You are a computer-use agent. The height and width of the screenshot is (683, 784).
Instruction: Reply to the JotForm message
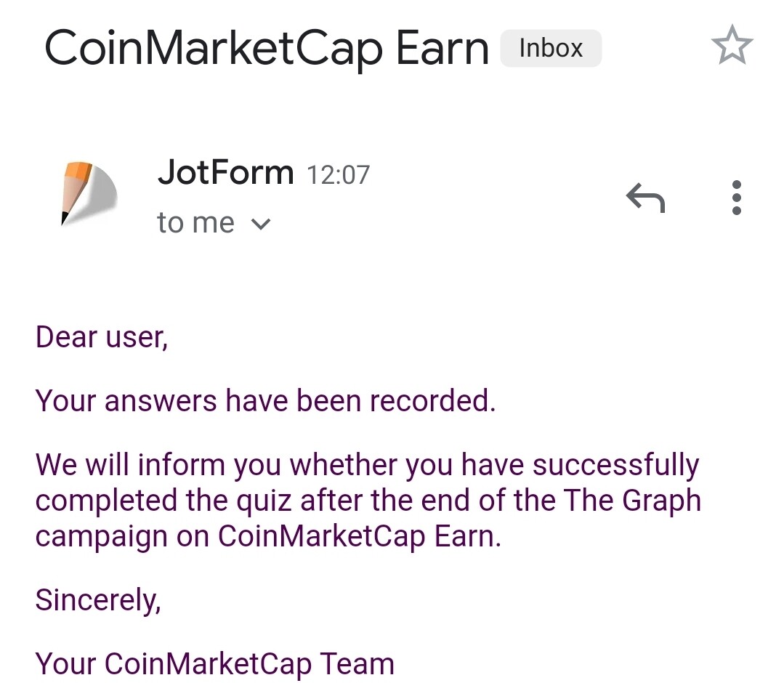(x=645, y=198)
